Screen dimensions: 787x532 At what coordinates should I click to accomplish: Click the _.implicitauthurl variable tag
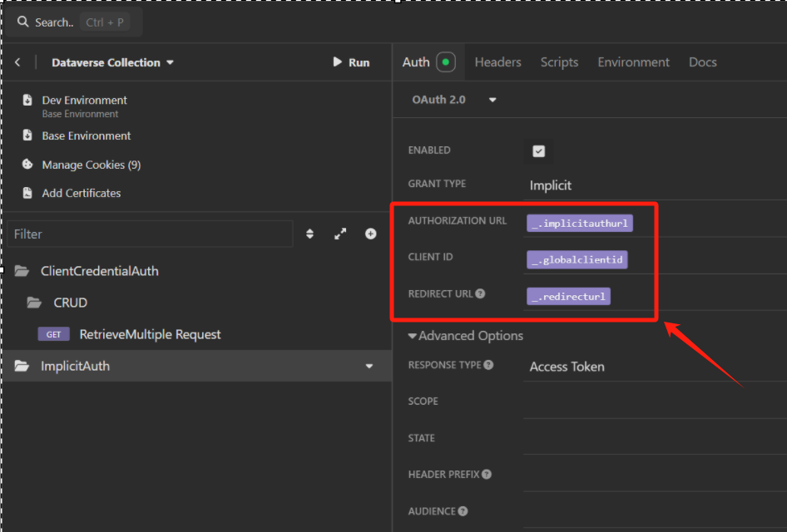(x=580, y=223)
